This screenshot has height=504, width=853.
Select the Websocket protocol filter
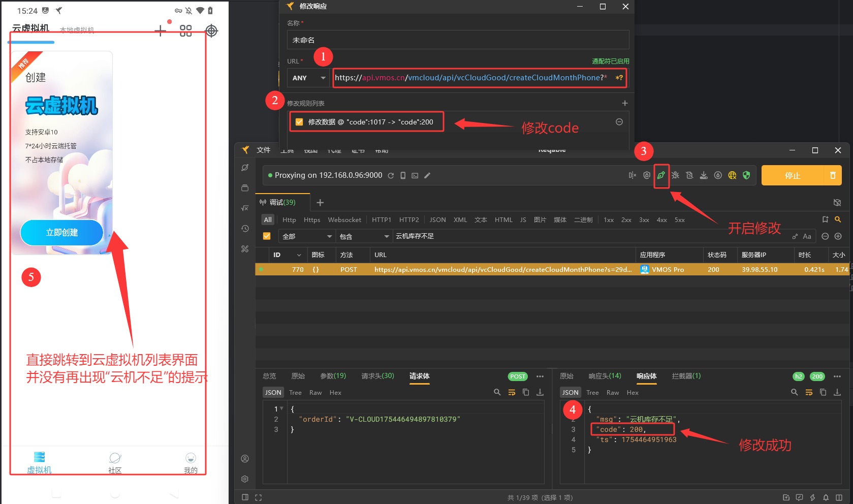pos(344,220)
